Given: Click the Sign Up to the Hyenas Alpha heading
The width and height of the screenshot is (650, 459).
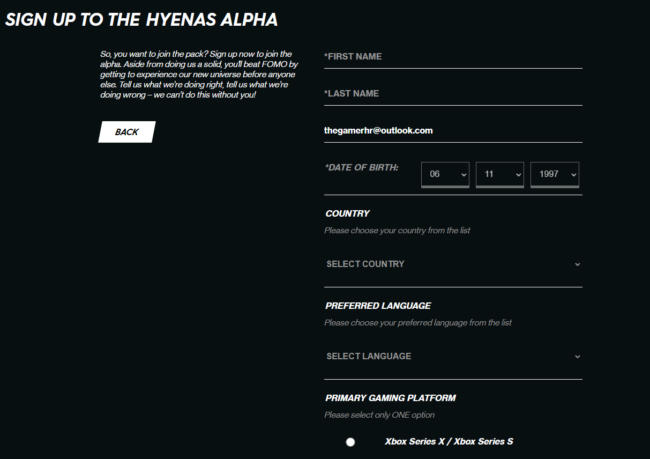Looking at the screenshot, I should [x=141, y=20].
